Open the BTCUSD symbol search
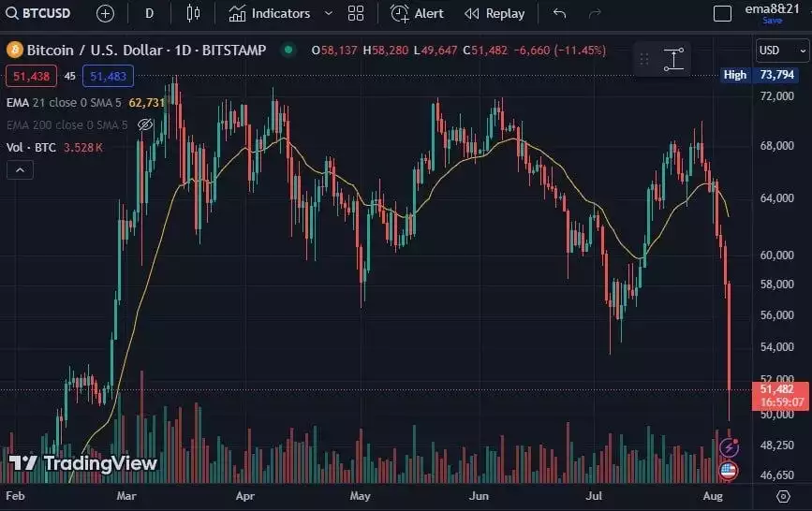The image size is (812, 511). pos(38,13)
